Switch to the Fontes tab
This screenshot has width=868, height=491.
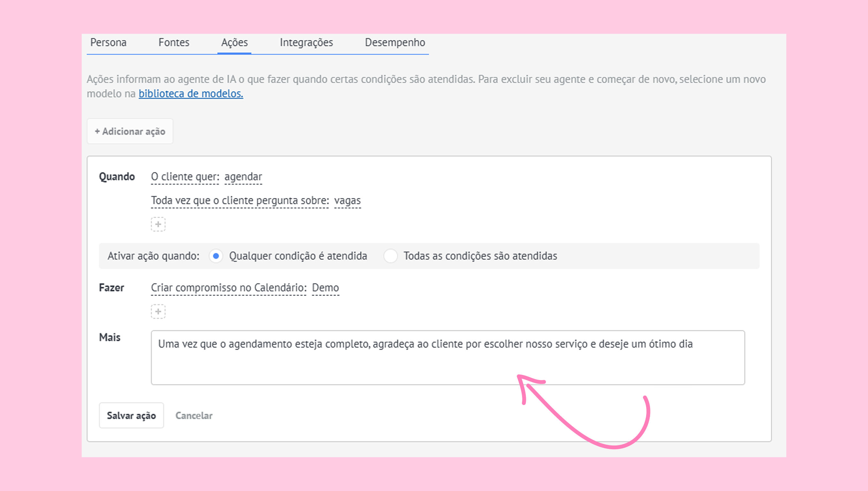(174, 42)
